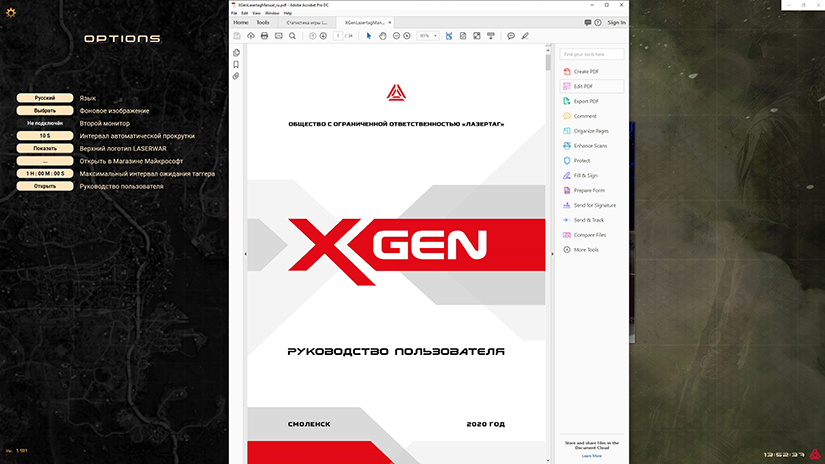Viewport: 825px width, 464px height.
Task: Click the fit width scrolling icon
Action: [x=449, y=36]
